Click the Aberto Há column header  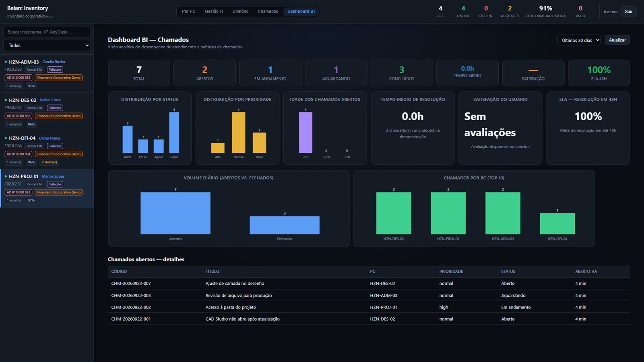(x=586, y=271)
